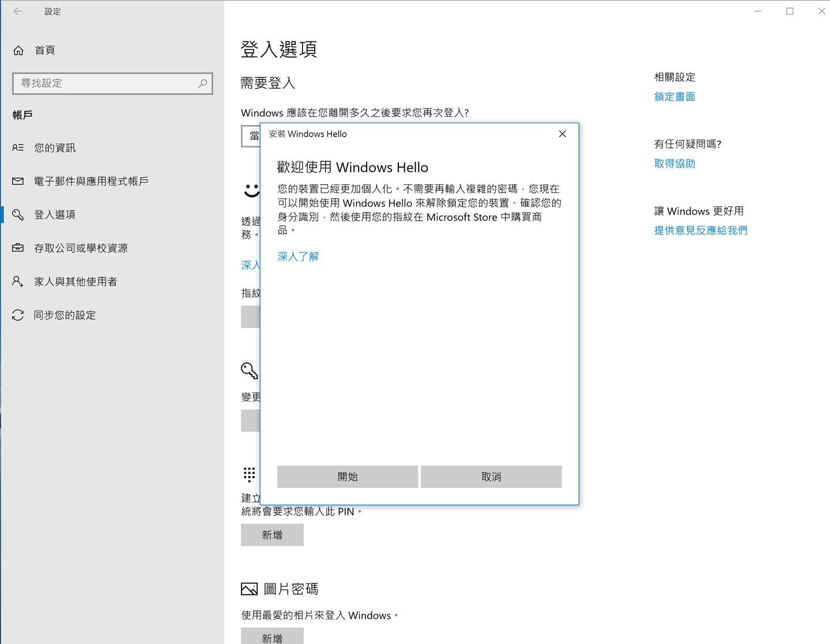Click the 新增 button under 圖片密碼

click(x=272, y=636)
